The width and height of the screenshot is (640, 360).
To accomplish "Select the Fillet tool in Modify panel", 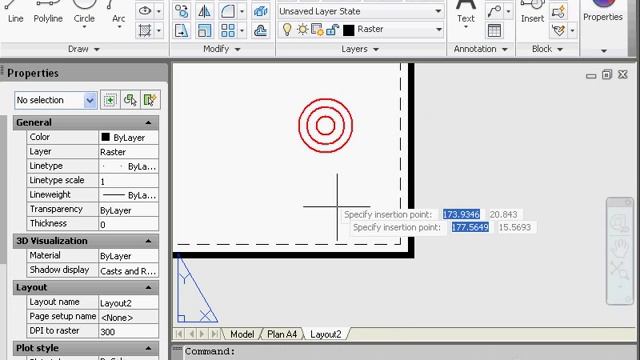I will click(x=228, y=11).
